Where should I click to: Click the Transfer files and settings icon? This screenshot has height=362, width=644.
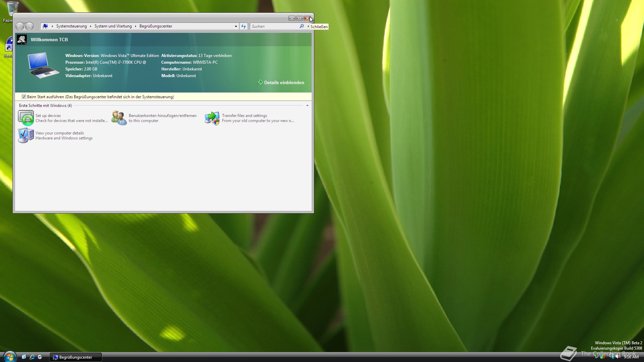click(x=212, y=118)
